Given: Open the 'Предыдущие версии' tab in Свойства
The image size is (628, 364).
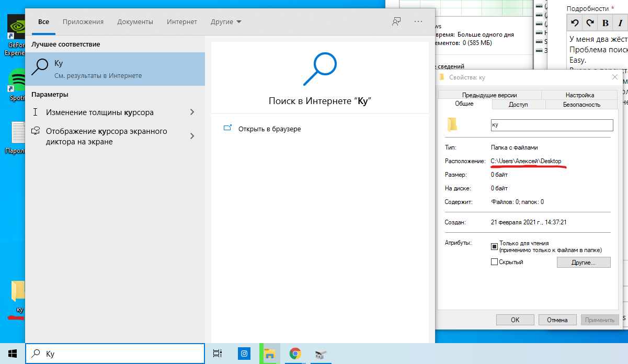Looking at the screenshot, I should tap(489, 95).
